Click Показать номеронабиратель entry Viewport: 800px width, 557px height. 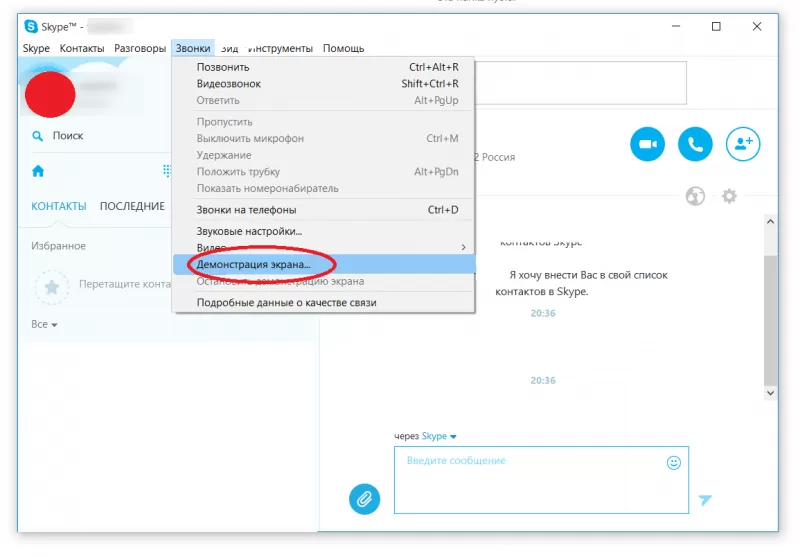click(323, 188)
